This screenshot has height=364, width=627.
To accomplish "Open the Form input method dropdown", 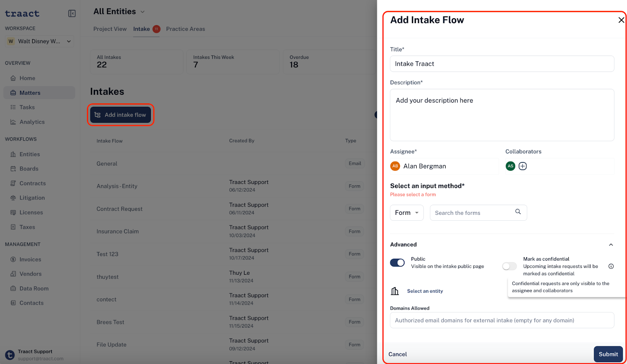I will (x=407, y=213).
